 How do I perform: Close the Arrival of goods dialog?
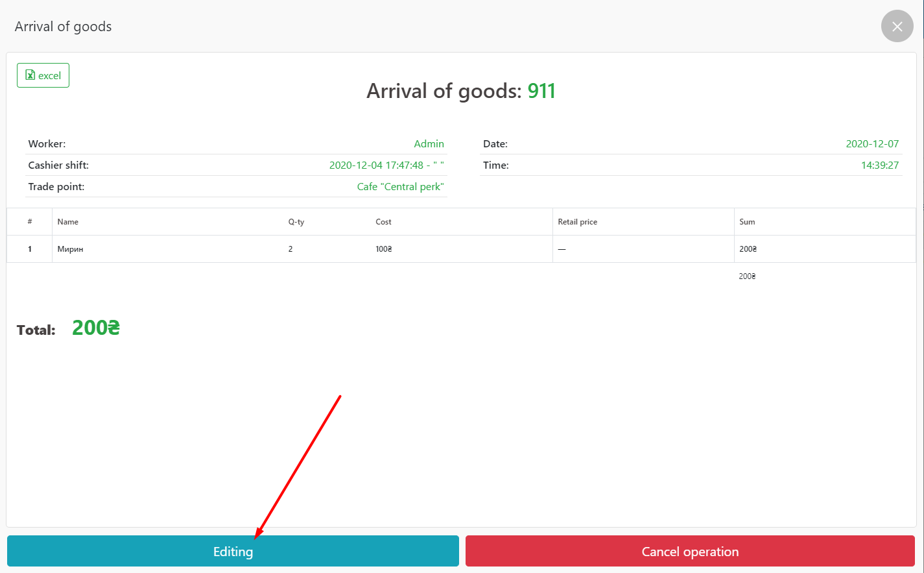(x=897, y=27)
